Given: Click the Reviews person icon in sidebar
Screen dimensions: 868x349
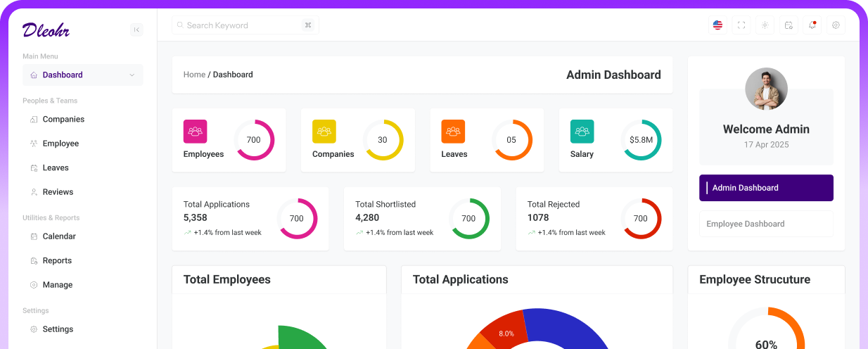Looking at the screenshot, I should [x=34, y=192].
